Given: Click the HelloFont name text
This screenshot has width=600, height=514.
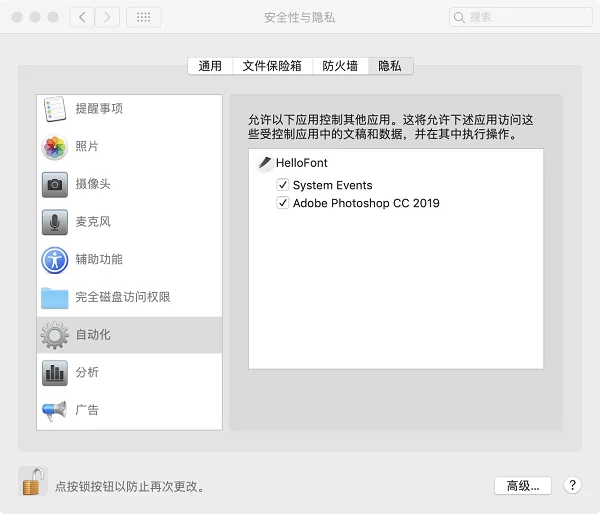Looking at the screenshot, I should pyautogui.click(x=302, y=163).
